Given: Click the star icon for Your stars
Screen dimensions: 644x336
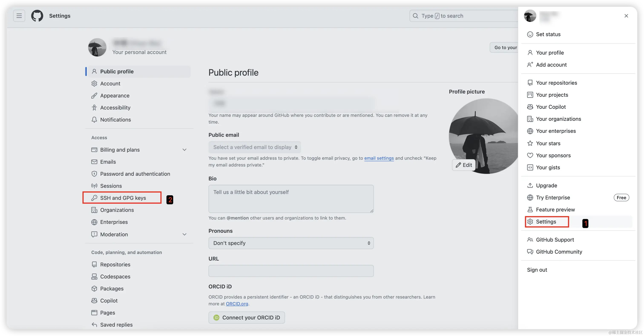Looking at the screenshot, I should 530,143.
